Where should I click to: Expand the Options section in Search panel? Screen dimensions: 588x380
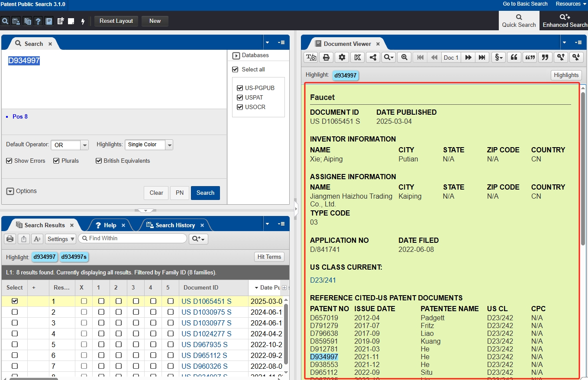[x=10, y=191]
